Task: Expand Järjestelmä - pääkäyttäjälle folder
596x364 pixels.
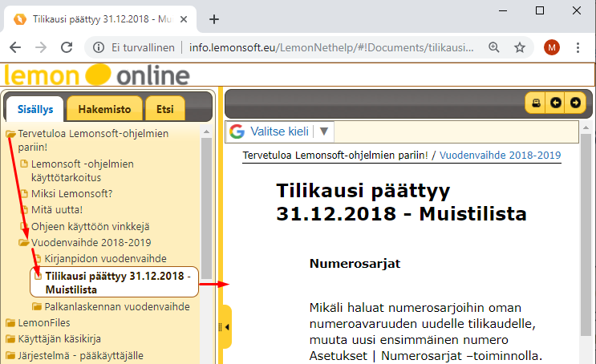Action: pos(10,356)
